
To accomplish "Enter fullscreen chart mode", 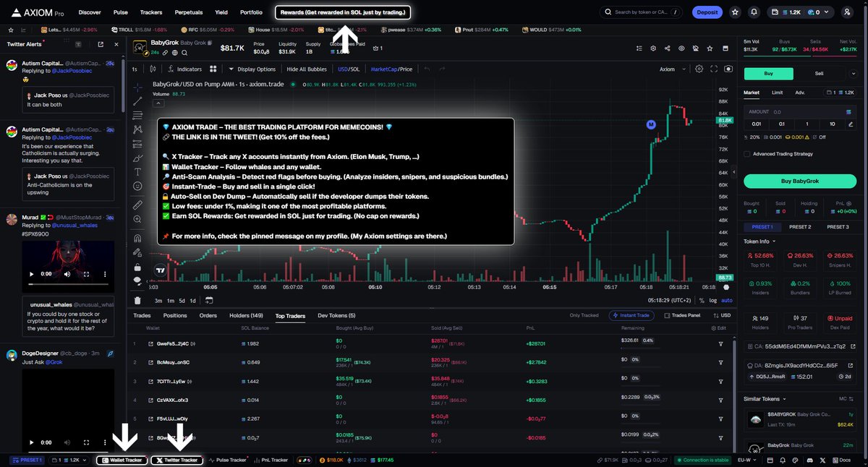I will (714, 69).
